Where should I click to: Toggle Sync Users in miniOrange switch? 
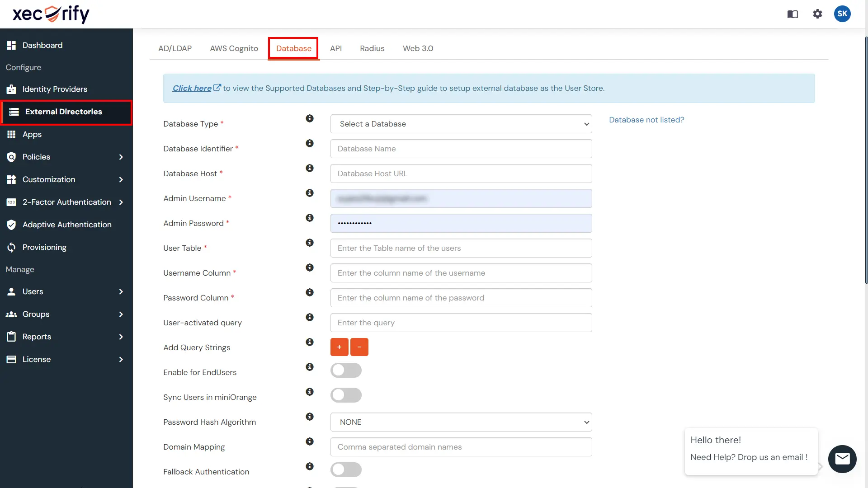[x=346, y=395]
